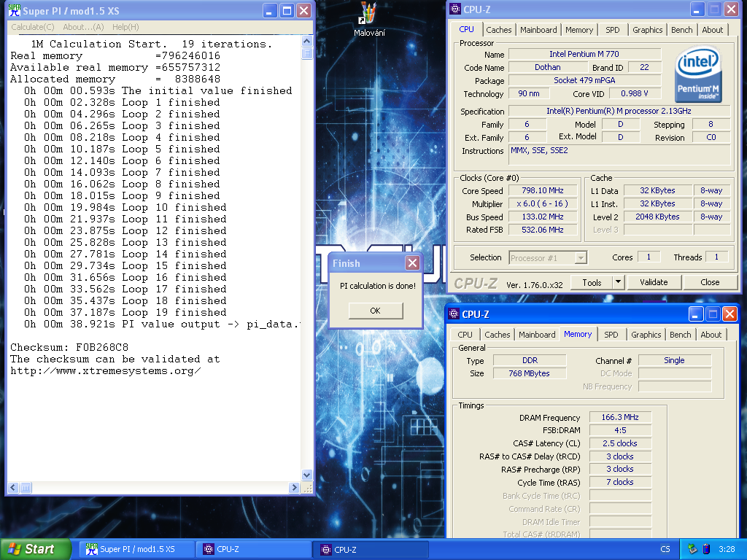Click the Validate button in CPU-Z
Viewport: 747px width, 560px height.
click(654, 282)
